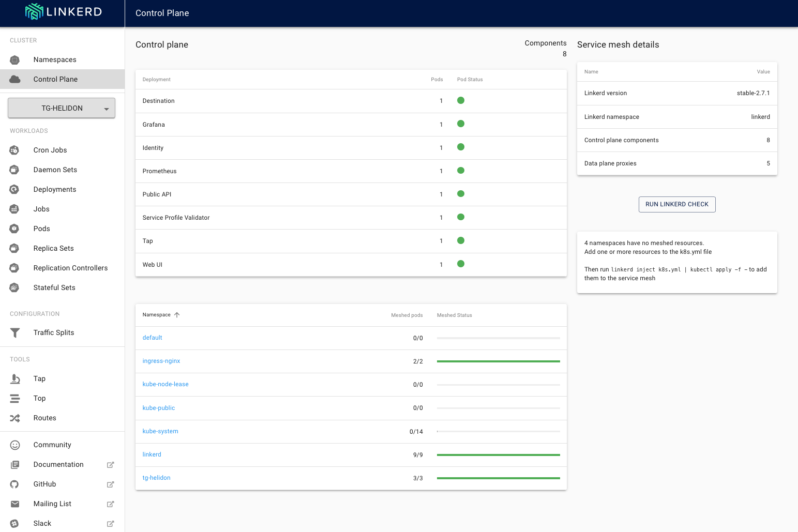
Task: Click the stable-2.7.1 version value
Action: tap(754, 93)
